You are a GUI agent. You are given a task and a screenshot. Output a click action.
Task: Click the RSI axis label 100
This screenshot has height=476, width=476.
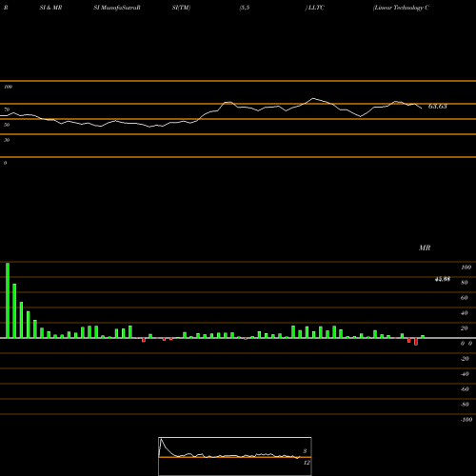(x=8, y=87)
